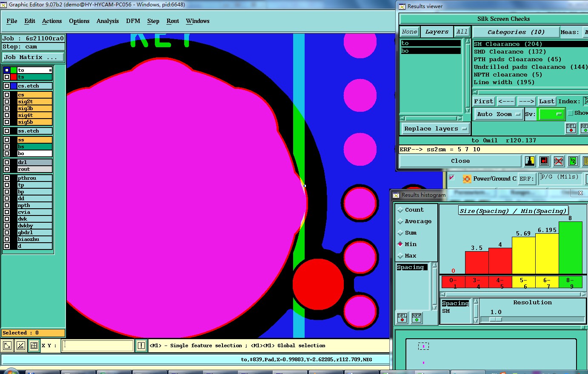Screen dimensions: 588x374
Task: Open the Analysis menu
Action: tap(108, 21)
